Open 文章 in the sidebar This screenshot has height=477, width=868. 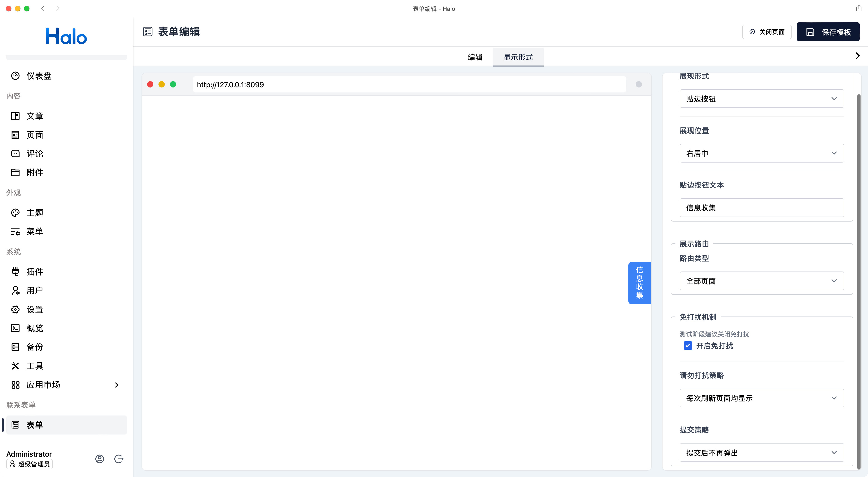coord(66,116)
